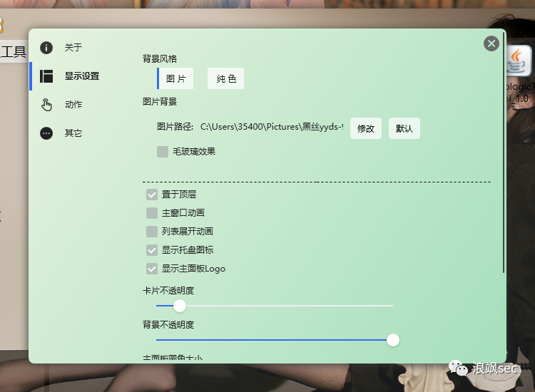Uncheck the 显示主面板Logo checkbox
The image size is (535, 392).
[152, 269]
